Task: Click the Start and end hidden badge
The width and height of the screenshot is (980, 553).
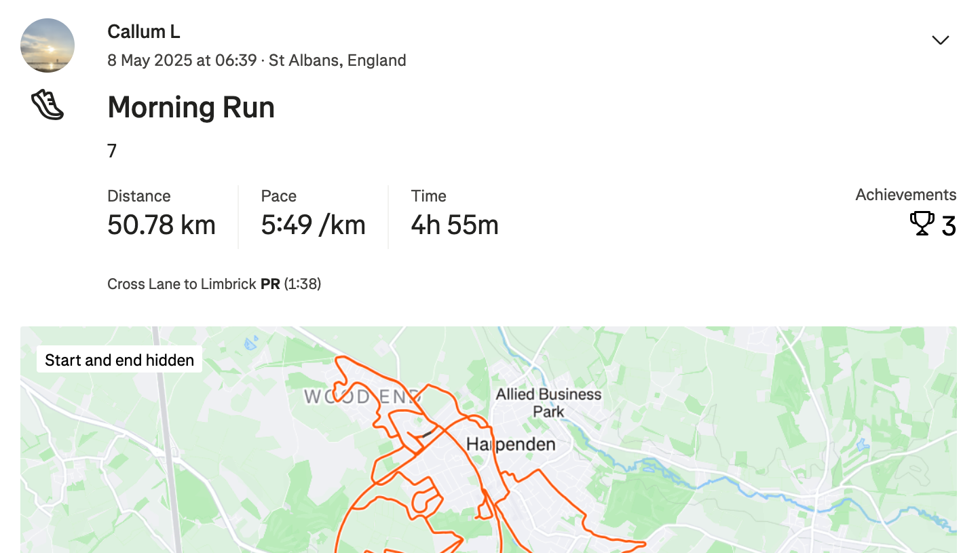Action: [x=119, y=360]
